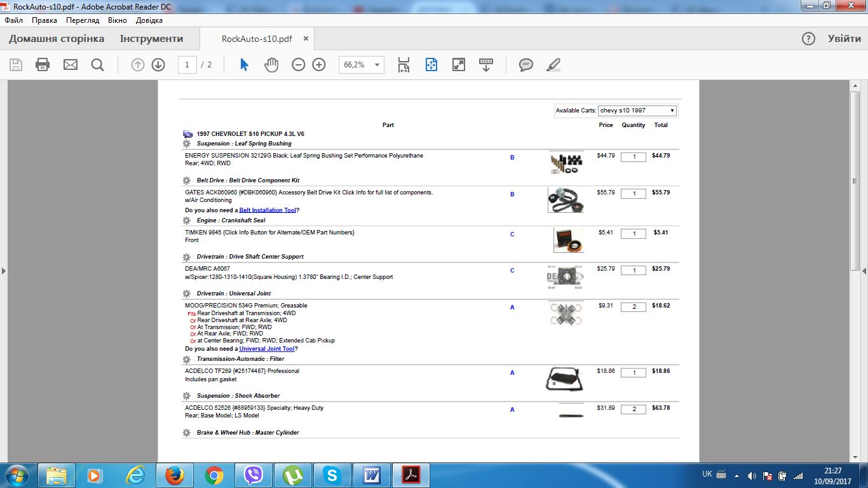Switch to Інструменти tab
The image size is (868, 488).
pyautogui.click(x=151, y=39)
